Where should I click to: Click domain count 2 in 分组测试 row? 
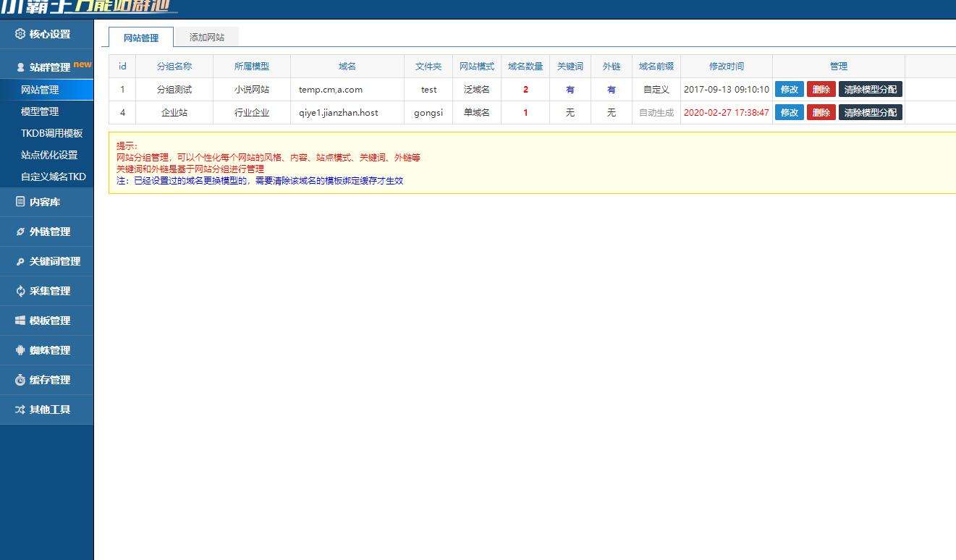[x=525, y=90]
